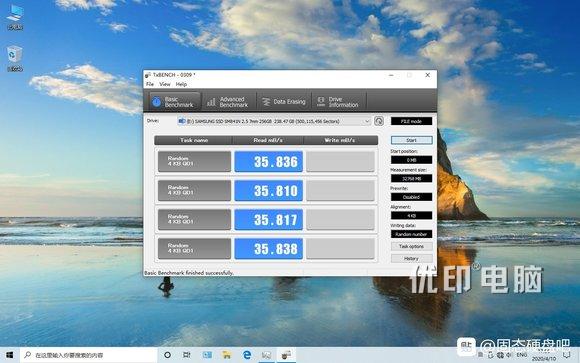This screenshot has width=580, height=363.
Task: Open Microsoft Edge from the taskbar
Action: point(247,355)
